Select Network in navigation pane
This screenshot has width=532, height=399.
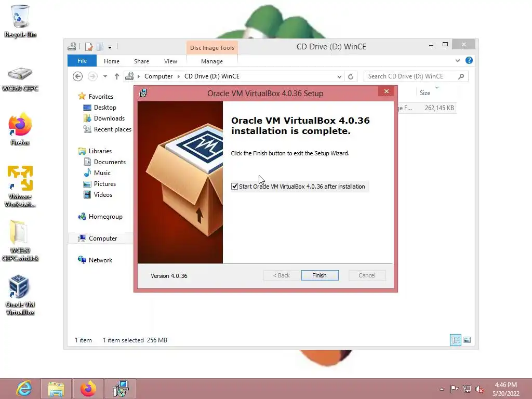click(100, 260)
